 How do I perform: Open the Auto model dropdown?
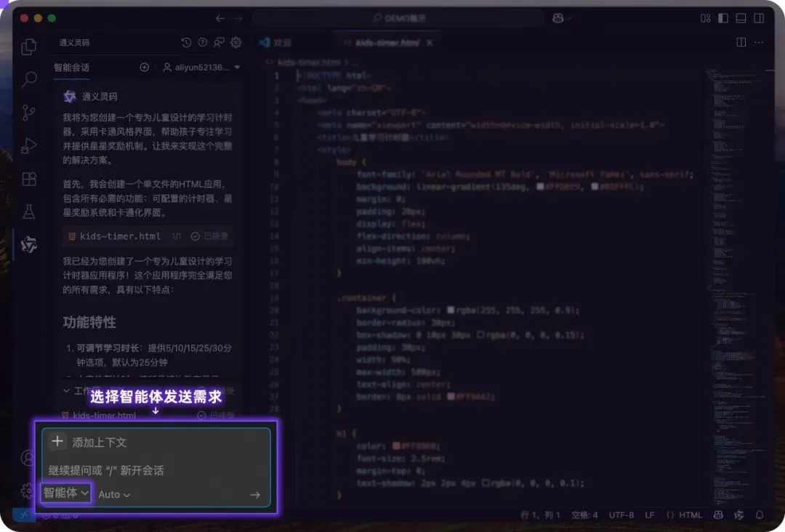tap(114, 494)
